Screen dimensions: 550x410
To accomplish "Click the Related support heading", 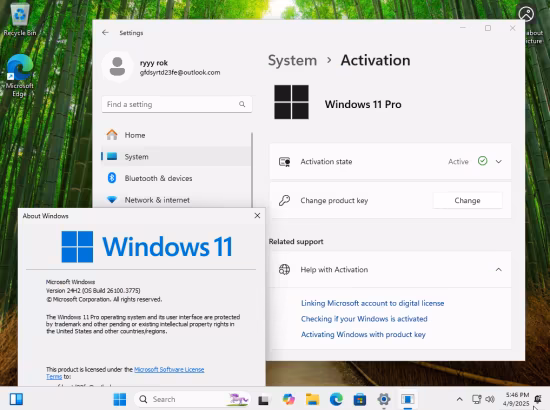I will click(296, 242).
